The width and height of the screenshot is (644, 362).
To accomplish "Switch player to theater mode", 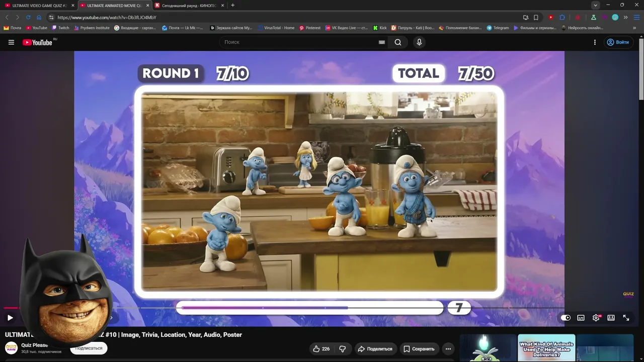I will pos(611,318).
